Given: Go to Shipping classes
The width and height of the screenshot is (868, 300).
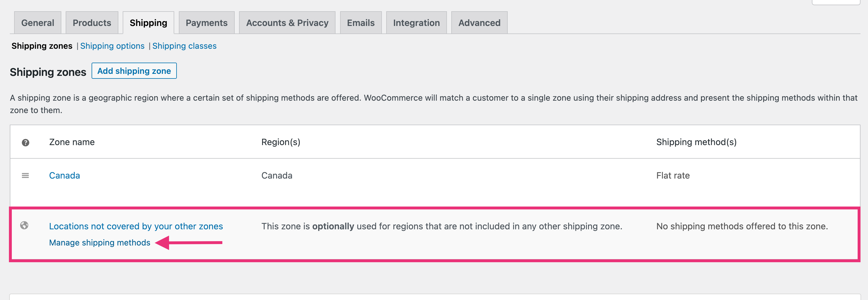Looking at the screenshot, I should point(184,46).
